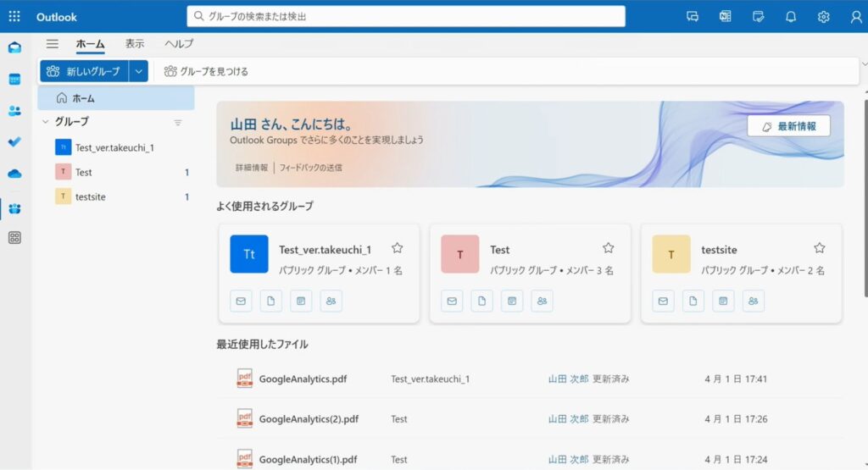This screenshot has width=868, height=470.
Task: Switch to the 表示 tab
Action: coord(135,44)
